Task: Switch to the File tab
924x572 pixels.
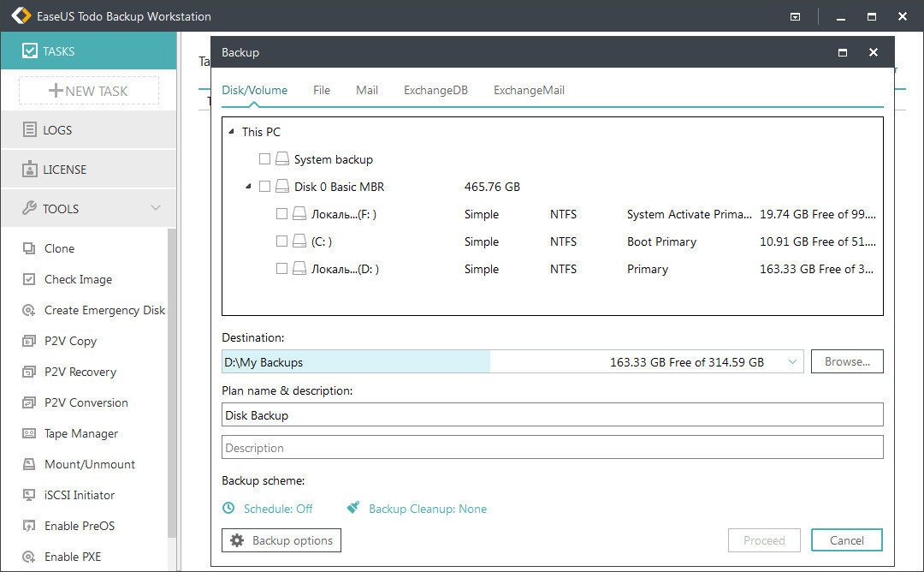Action: click(x=321, y=90)
